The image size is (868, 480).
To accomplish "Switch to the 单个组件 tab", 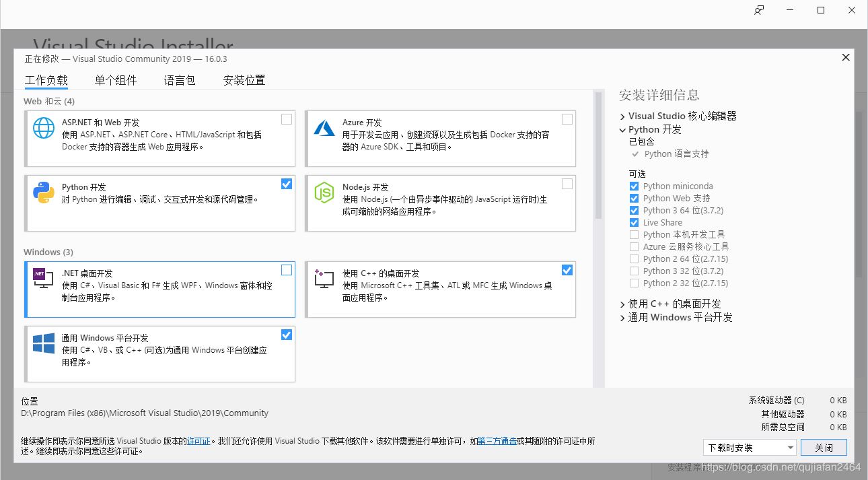I will pos(116,79).
